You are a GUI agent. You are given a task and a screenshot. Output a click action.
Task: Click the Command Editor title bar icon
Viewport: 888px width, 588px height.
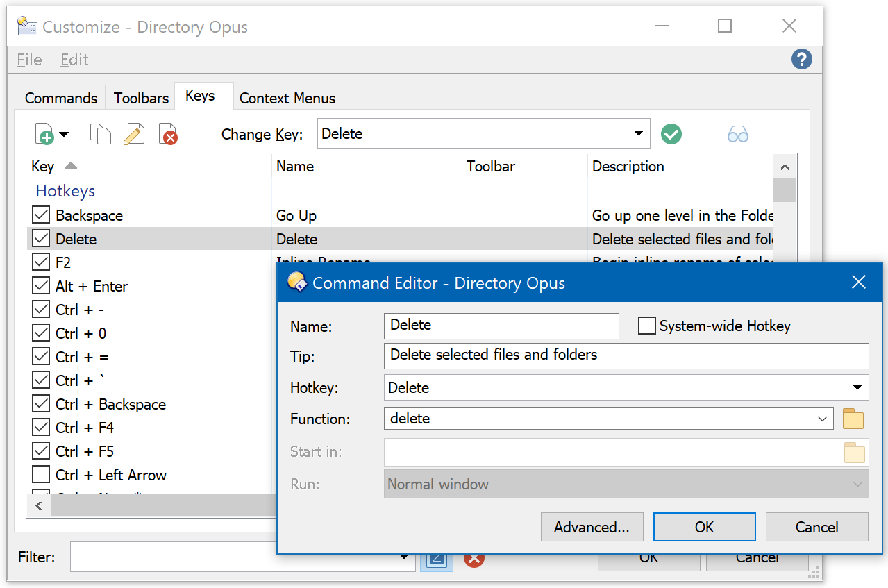pos(297,283)
